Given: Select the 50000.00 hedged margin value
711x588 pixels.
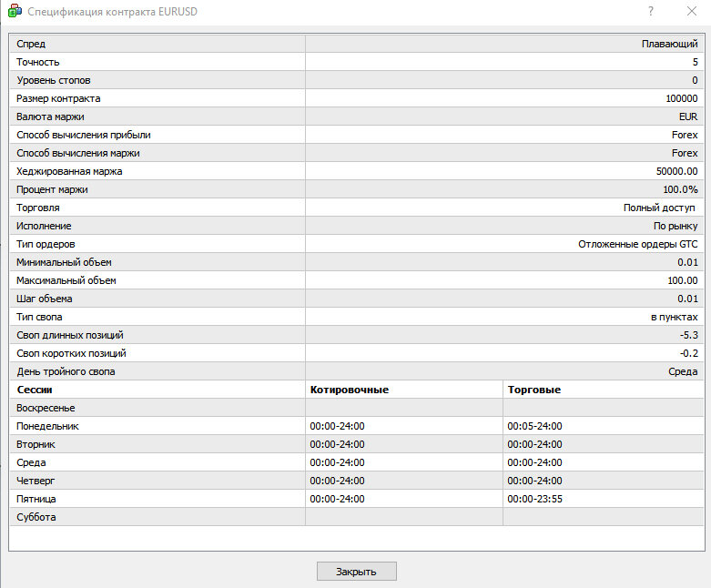Looking at the screenshot, I should (x=676, y=171).
